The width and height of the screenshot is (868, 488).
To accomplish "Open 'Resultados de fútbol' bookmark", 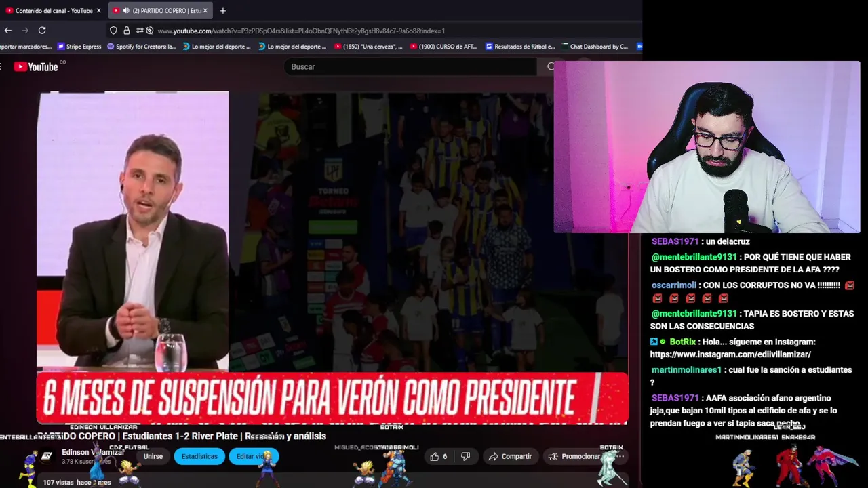I will (x=521, y=47).
